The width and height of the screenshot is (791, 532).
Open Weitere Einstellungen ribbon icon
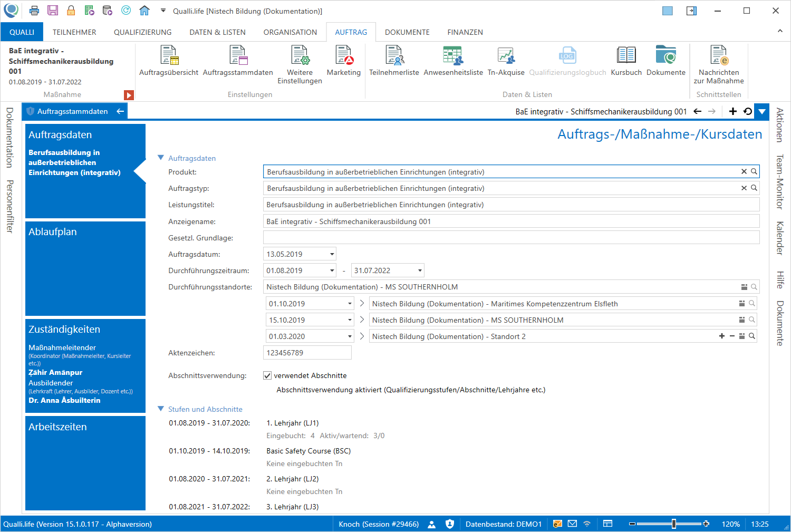click(300, 65)
